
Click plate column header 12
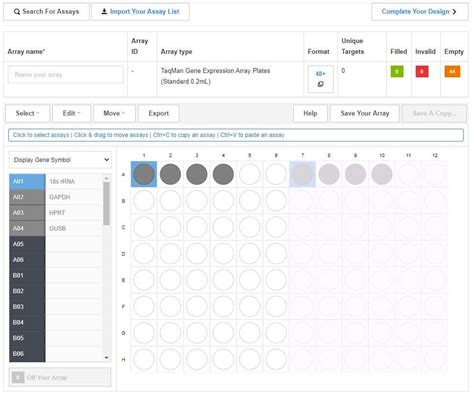[435, 155]
